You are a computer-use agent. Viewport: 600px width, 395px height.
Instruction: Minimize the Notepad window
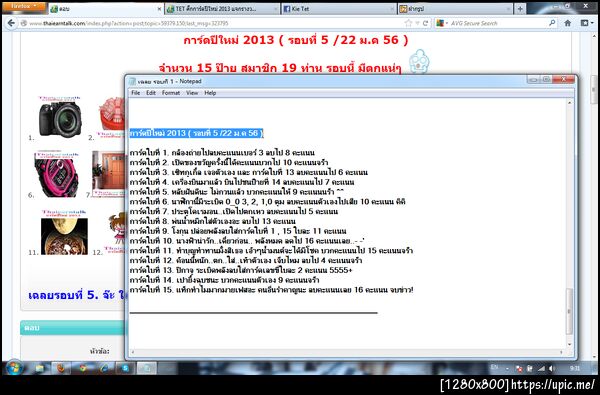pos(533,79)
